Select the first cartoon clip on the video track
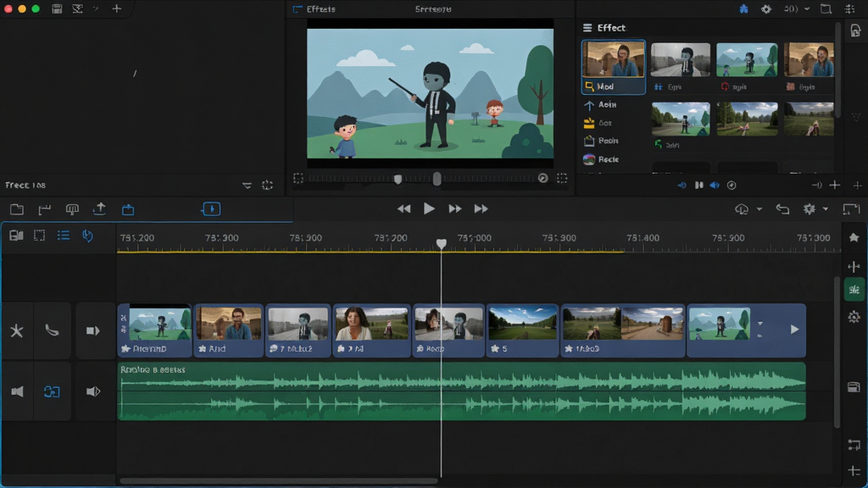Screen dimensions: 868x488 tap(155, 330)
